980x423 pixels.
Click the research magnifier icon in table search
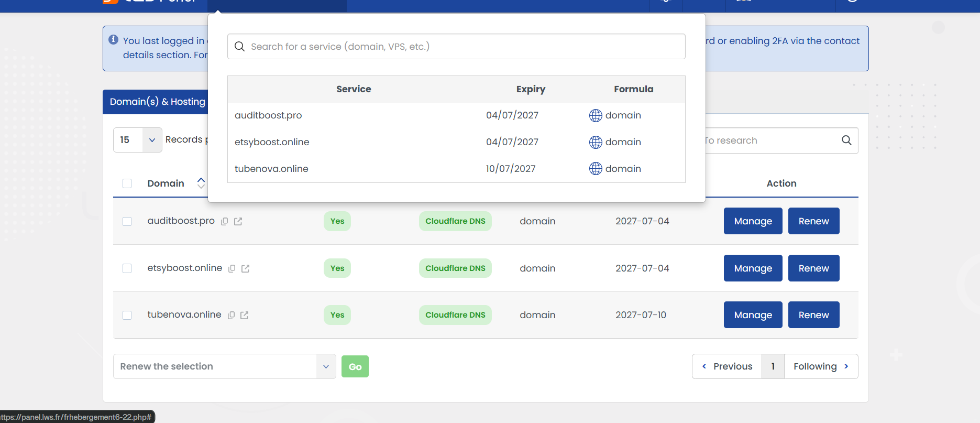(x=846, y=140)
